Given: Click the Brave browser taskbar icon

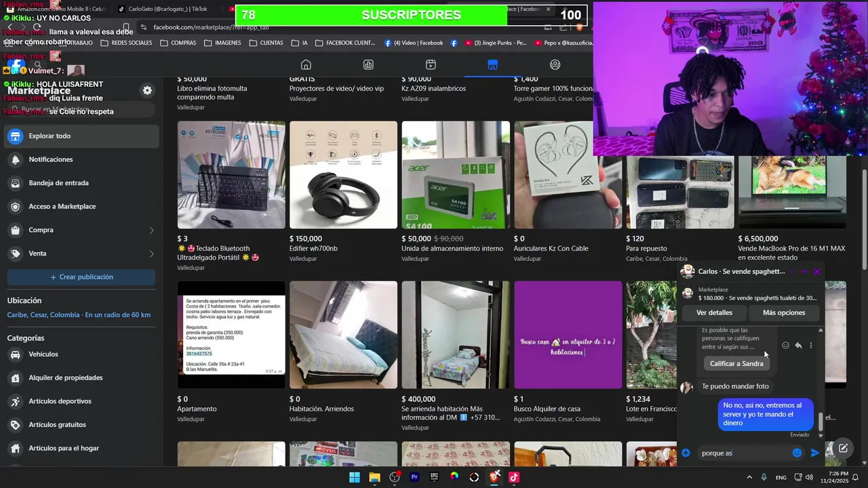Looking at the screenshot, I should (494, 477).
